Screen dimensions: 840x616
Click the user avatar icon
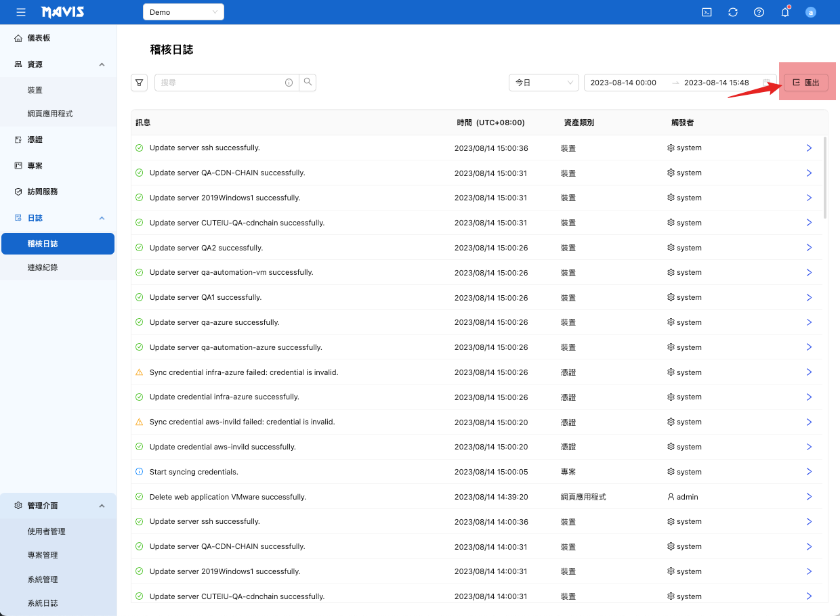(811, 12)
